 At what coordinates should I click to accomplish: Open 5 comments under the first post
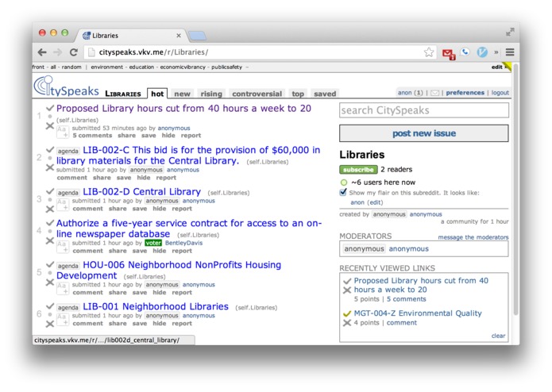tap(92, 136)
